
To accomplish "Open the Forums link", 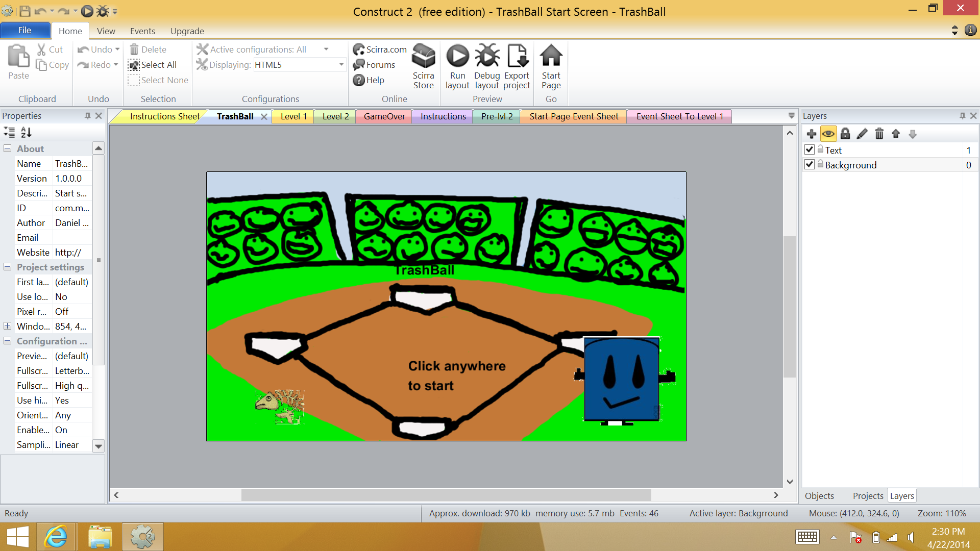I will 380,65.
